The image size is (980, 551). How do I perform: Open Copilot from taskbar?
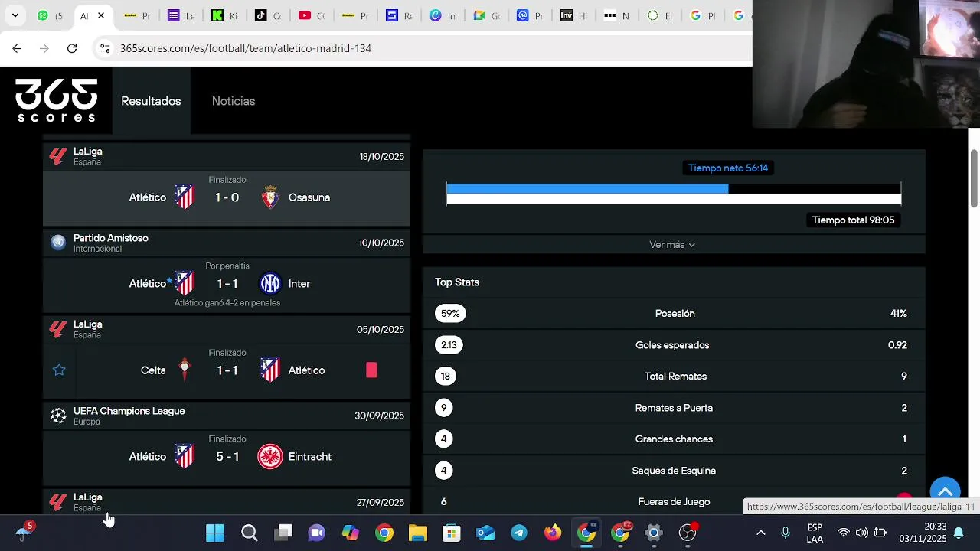pyautogui.click(x=350, y=533)
